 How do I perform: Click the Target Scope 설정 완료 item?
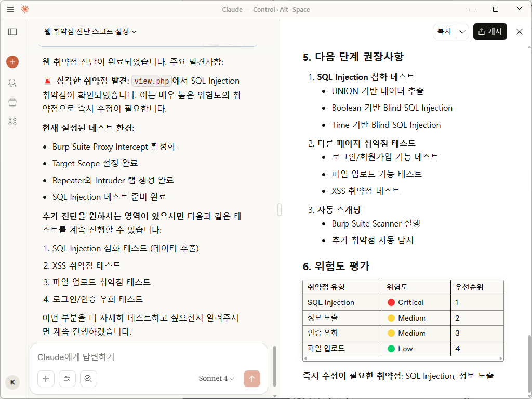[95, 163]
